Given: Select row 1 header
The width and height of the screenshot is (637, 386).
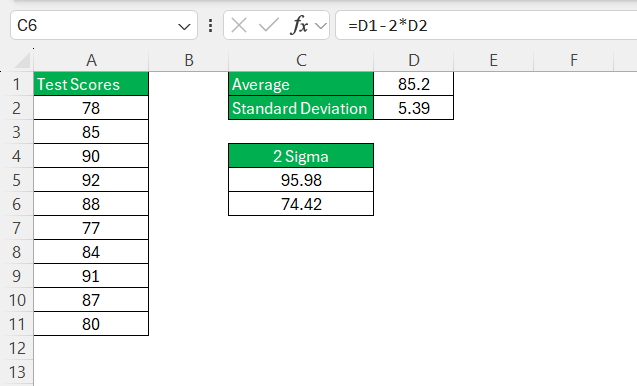Looking at the screenshot, I should [16, 84].
